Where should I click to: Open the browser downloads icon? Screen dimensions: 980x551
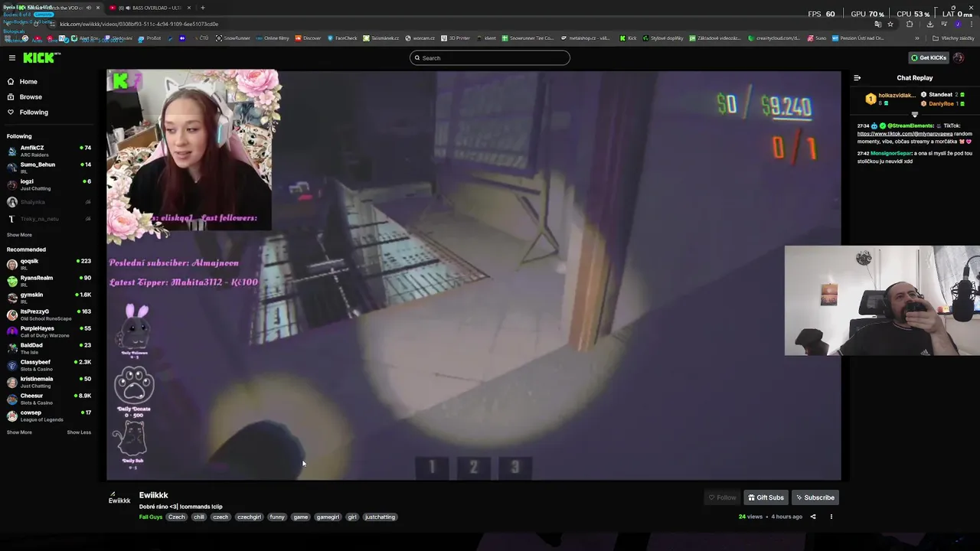pos(929,24)
